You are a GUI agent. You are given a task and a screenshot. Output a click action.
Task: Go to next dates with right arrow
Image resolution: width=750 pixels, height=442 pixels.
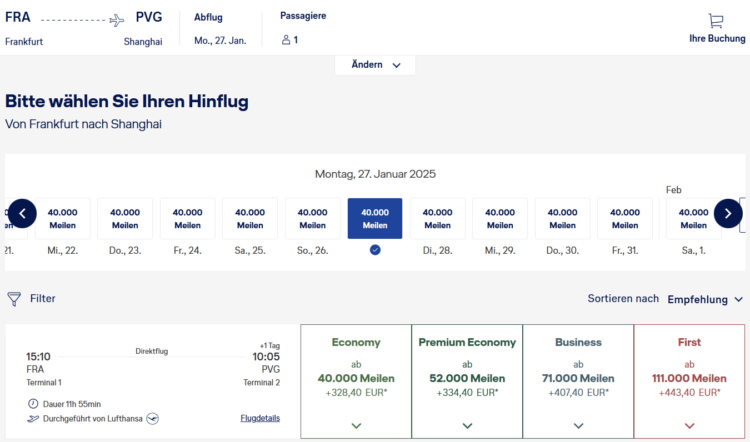point(728,213)
